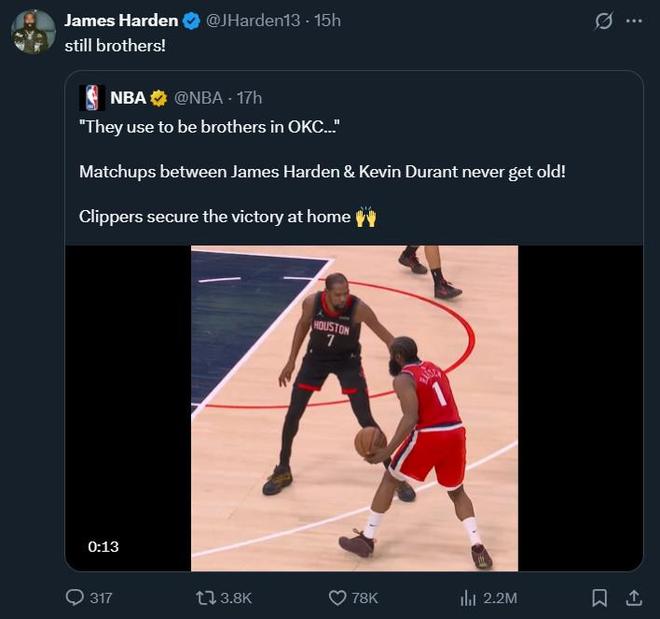
Task: Bookmark this post
Action: click(x=599, y=597)
